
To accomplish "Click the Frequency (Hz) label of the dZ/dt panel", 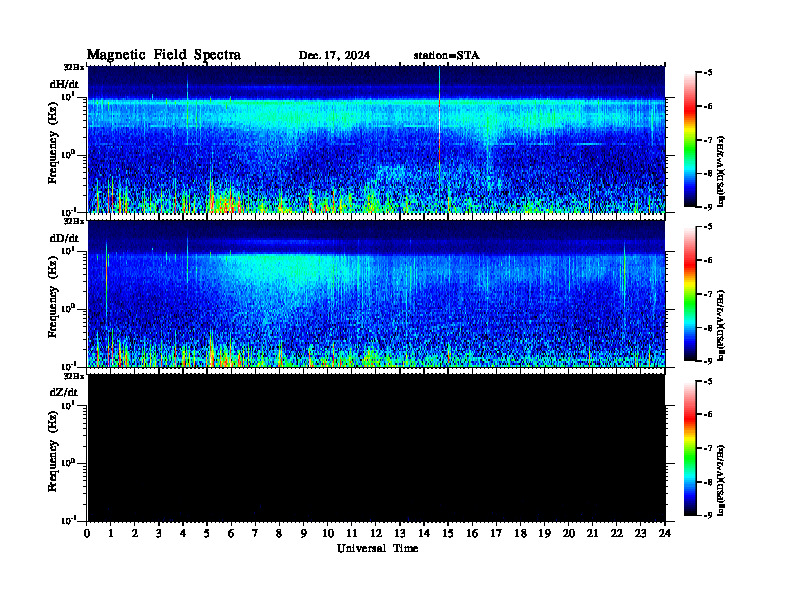I will pyautogui.click(x=53, y=453).
